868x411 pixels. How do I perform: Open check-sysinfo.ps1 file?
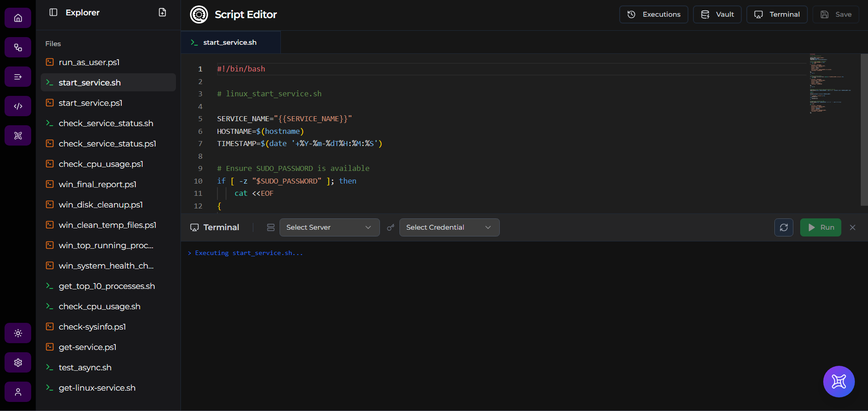coord(108,326)
